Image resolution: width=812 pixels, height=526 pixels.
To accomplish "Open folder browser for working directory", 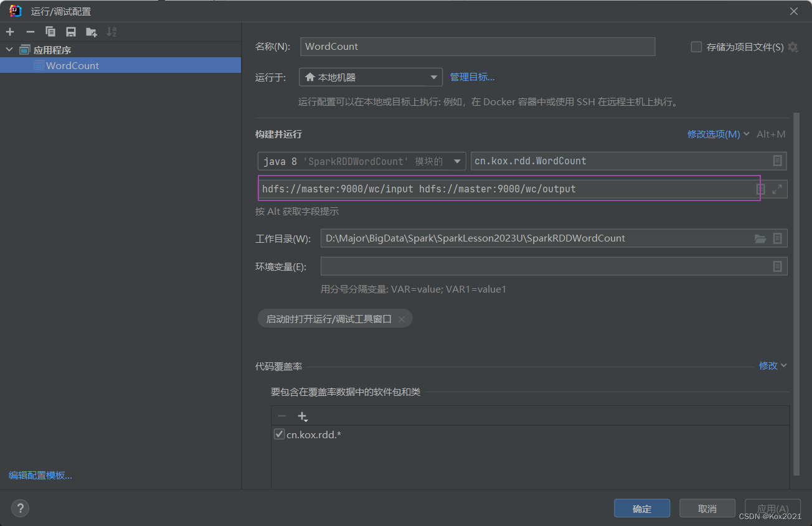I will (x=760, y=238).
